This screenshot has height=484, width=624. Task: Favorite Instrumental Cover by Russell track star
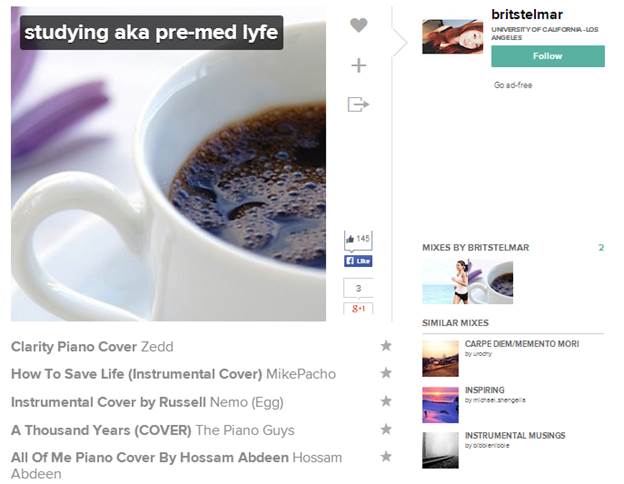pos(386,401)
